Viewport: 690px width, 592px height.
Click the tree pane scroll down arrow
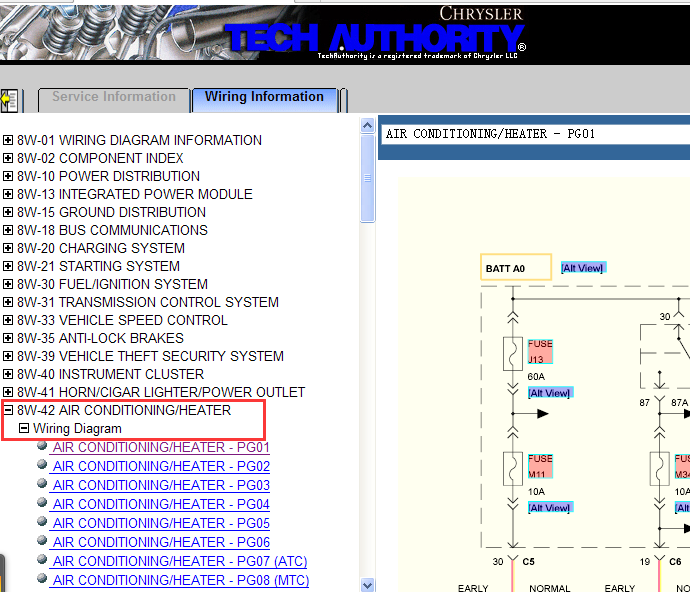coord(367,585)
